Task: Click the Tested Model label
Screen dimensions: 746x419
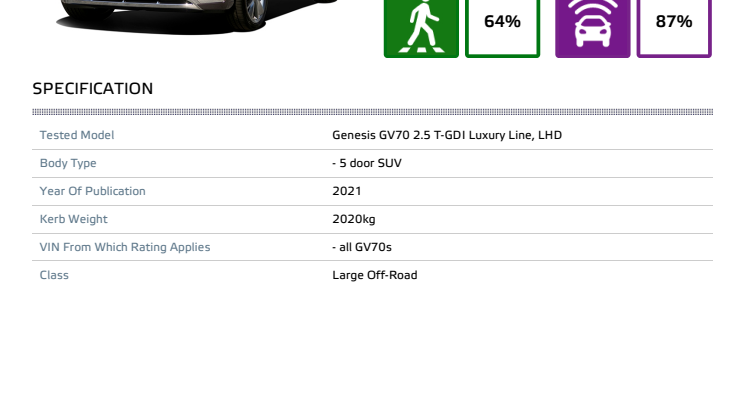Action: pos(77,135)
